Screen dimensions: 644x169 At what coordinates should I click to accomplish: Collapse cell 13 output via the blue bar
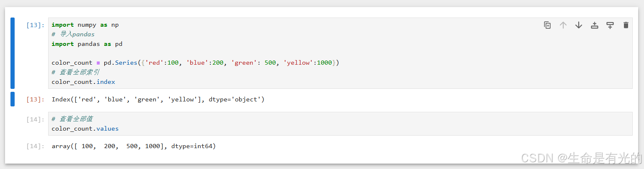click(x=13, y=99)
